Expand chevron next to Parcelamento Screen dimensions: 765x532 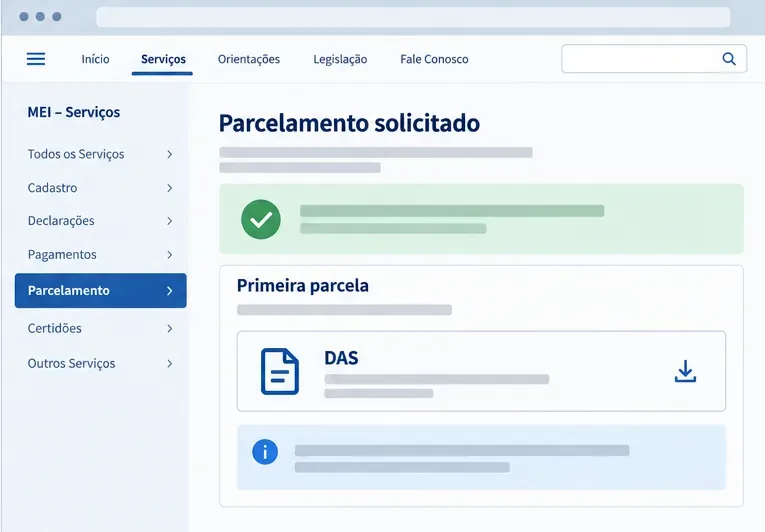(169, 291)
